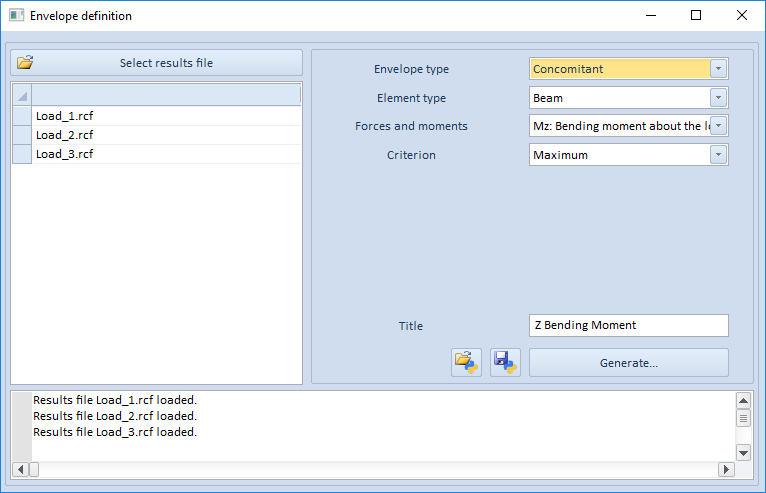The image size is (766, 493).
Task: Click the Title text field
Action: point(628,325)
